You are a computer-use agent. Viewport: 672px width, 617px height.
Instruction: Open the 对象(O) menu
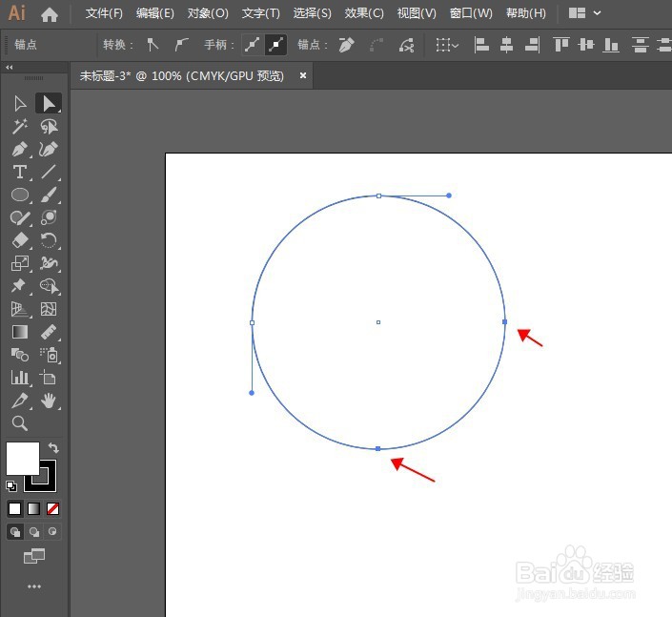[x=208, y=13]
